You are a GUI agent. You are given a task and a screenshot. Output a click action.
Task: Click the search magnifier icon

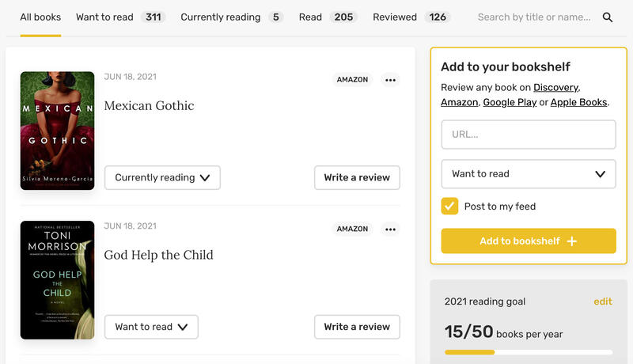608,17
